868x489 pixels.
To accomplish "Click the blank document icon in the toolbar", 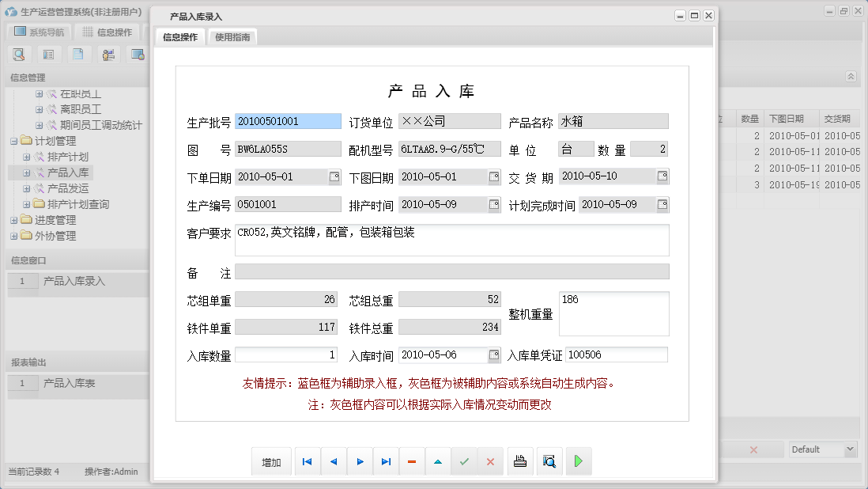I will pos(79,54).
